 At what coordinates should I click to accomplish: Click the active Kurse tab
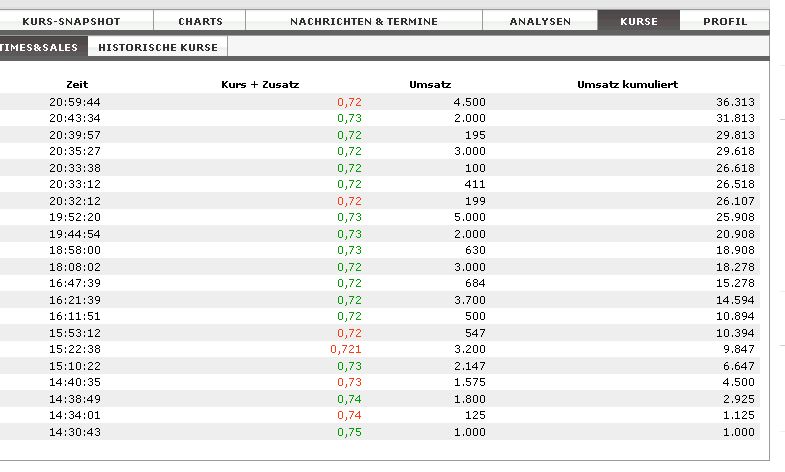(639, 21)
